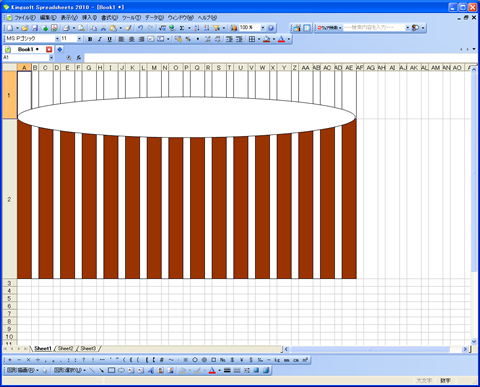480x387 pixels.
Task: Expand the MS P Gothic font dropdown
Action: tap(57, 39)
